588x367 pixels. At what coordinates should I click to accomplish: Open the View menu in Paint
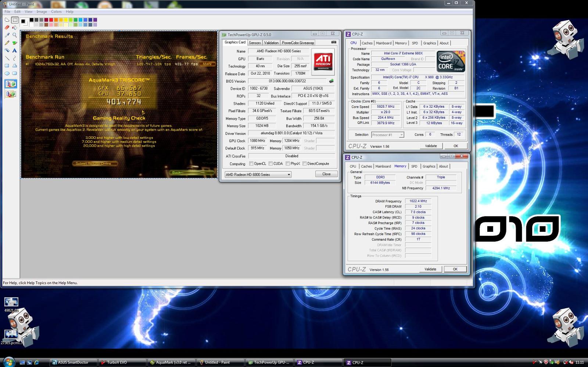click(x=29, y=12)
